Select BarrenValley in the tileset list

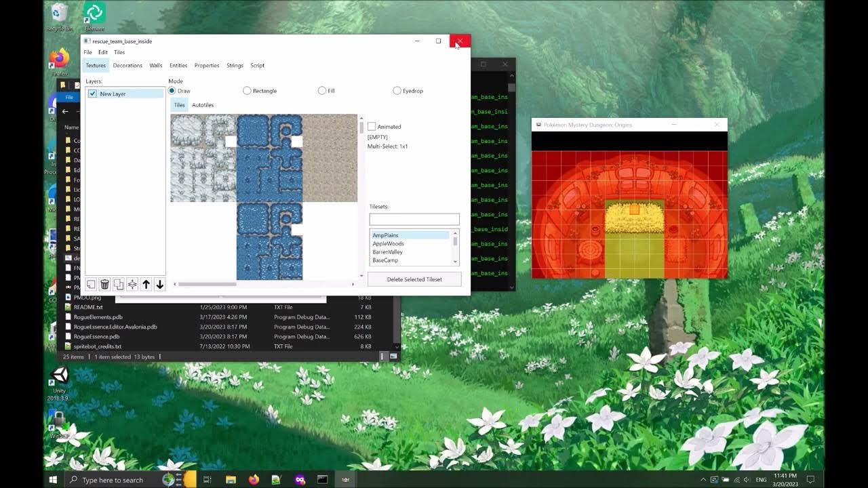pos(410,252)
